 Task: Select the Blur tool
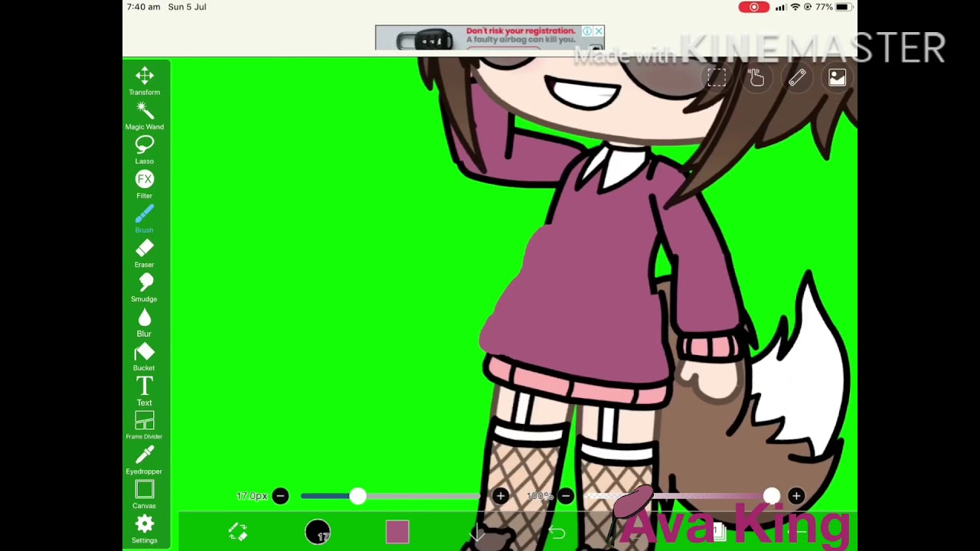coord(144,322)
